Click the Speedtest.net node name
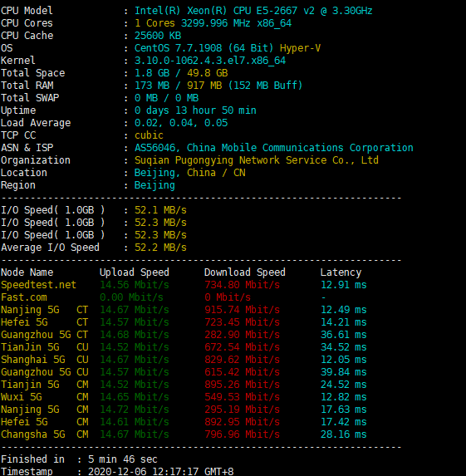Screen dimensions: 466x476 tap(38, 284)
